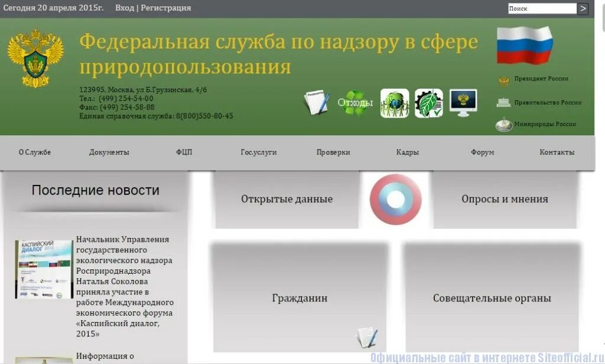
Task: Open the Проверки menu item
Action: (333, 152)
